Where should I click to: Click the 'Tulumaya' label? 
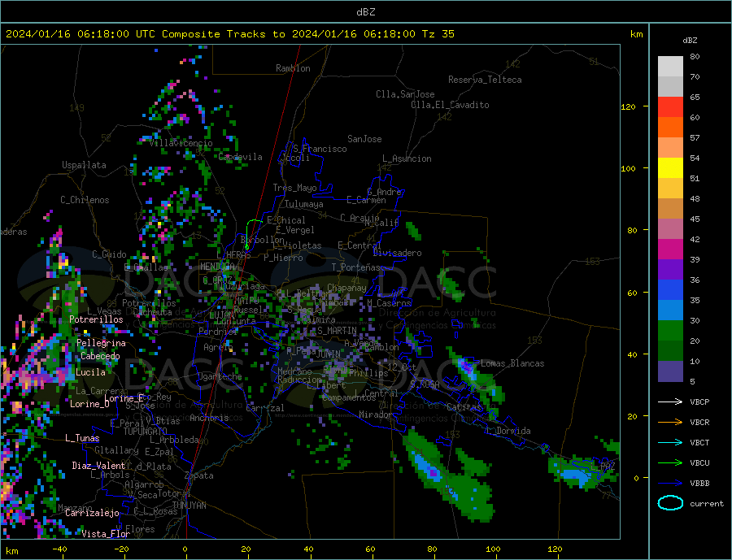point(304,204)
